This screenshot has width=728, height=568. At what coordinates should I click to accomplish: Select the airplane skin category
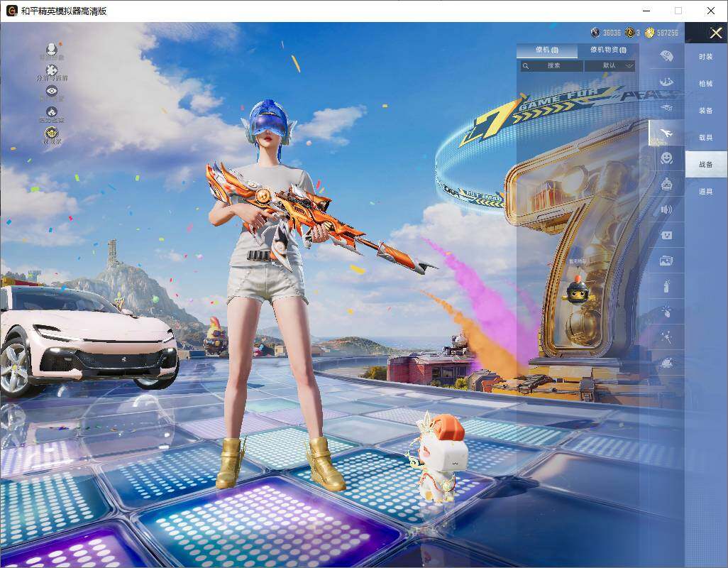[667, 133]
